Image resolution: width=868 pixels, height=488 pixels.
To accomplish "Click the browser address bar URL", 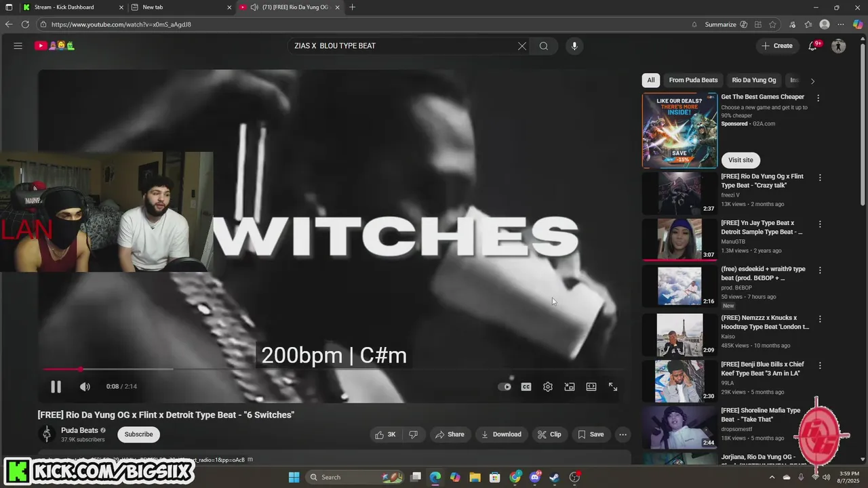I will 121,24.
